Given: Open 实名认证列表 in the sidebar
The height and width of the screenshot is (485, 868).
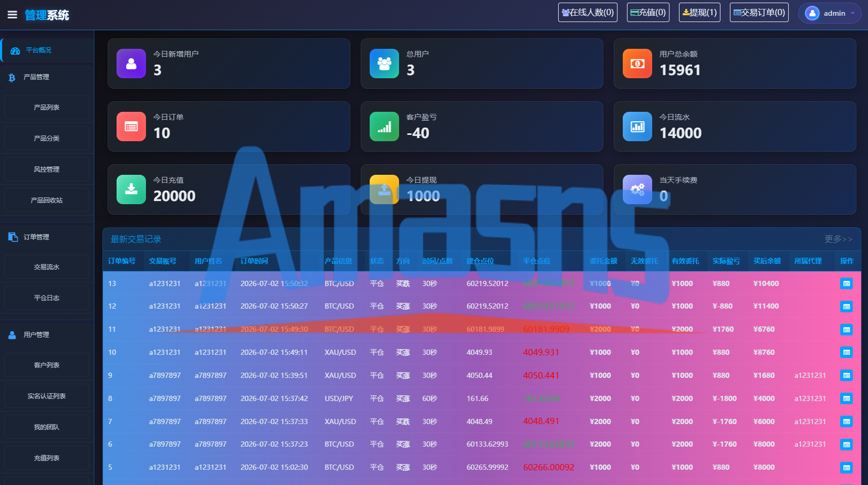Looking at the screenshot, I should tap(47, 396).
